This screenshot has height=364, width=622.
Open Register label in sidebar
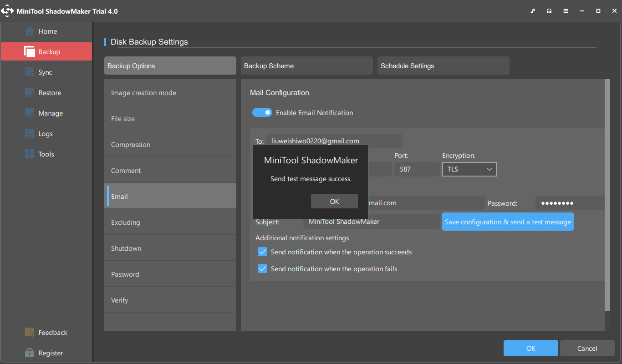click(x=51, y=353)
